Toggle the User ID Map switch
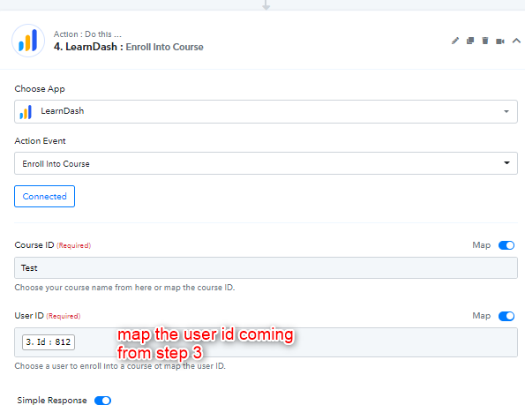This screenshot has height=420, width=525. click(x=506, y=316)
